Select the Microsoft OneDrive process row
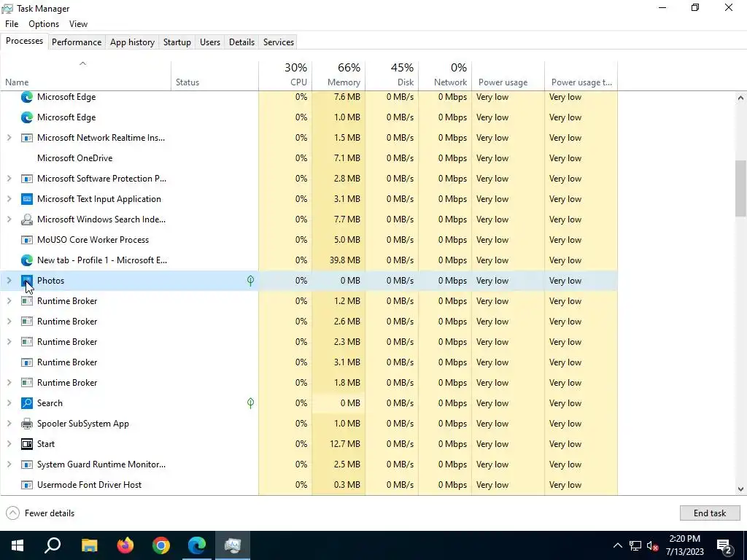Viewport: 747px width, 560px height. tap(309, 158)
